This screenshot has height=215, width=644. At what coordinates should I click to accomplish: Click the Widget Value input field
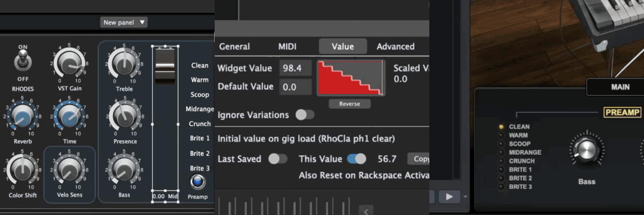tap(295, 68)
